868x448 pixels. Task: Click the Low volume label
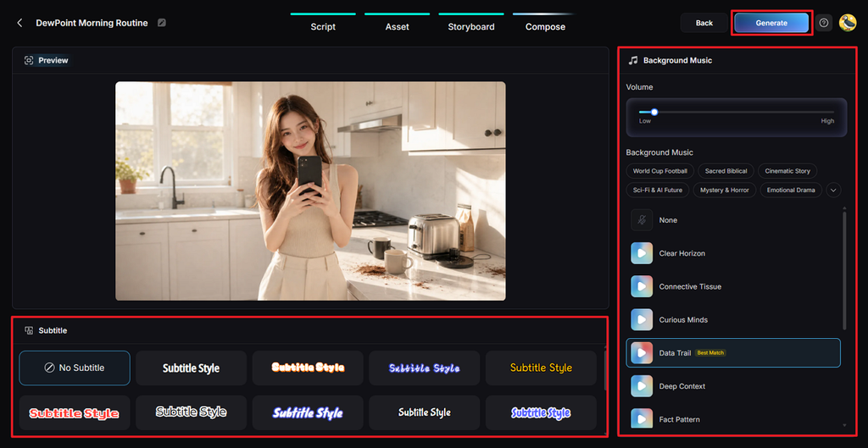click(645, 121)
